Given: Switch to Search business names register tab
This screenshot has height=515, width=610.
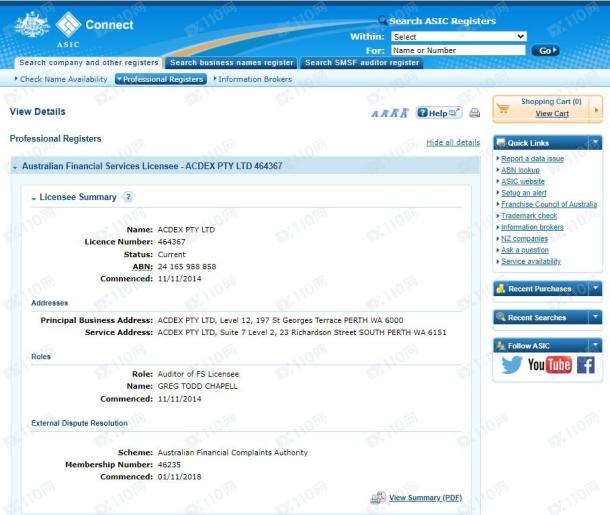Looking at the screenshot, I should click(231, 63).
